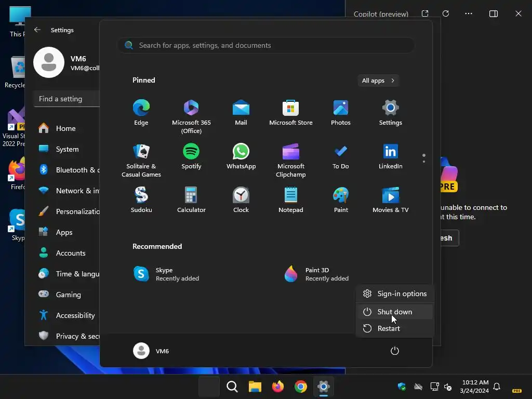Choose Restart from power menu
Screen dimensions: 532x399
pyautogui.click(x=395, y=328)
